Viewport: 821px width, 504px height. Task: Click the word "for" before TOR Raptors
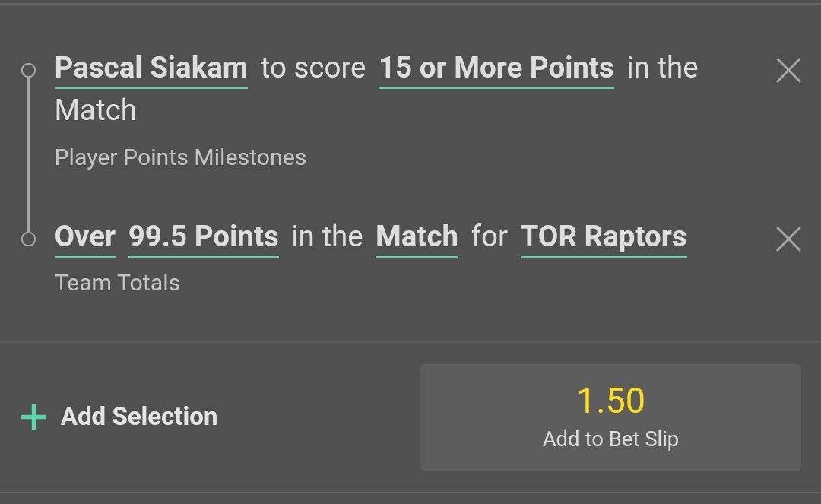tap(489, 237)
